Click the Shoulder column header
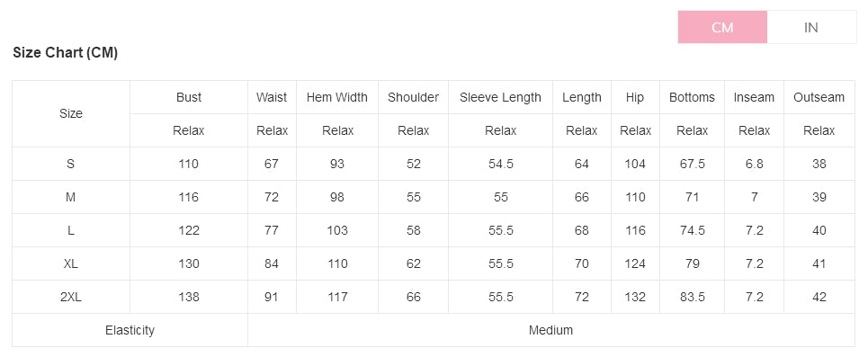Viewport: 868px width, 357px height. [414, 97]
